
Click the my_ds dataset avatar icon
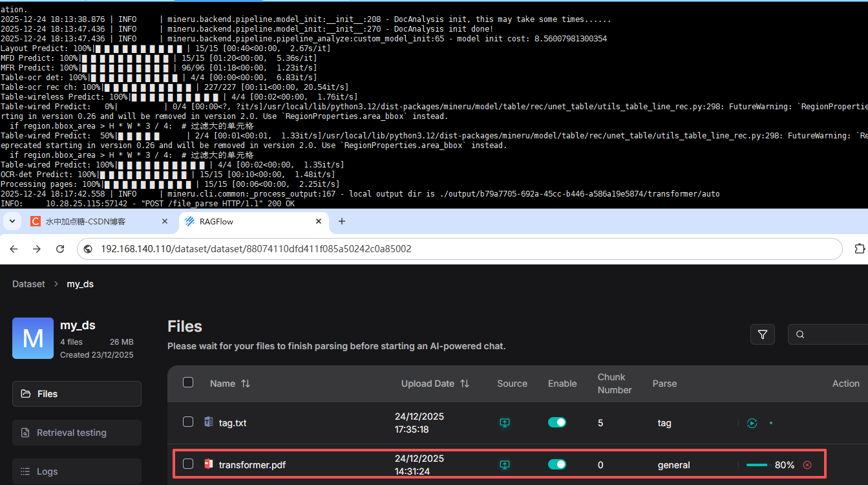point(32,338)
